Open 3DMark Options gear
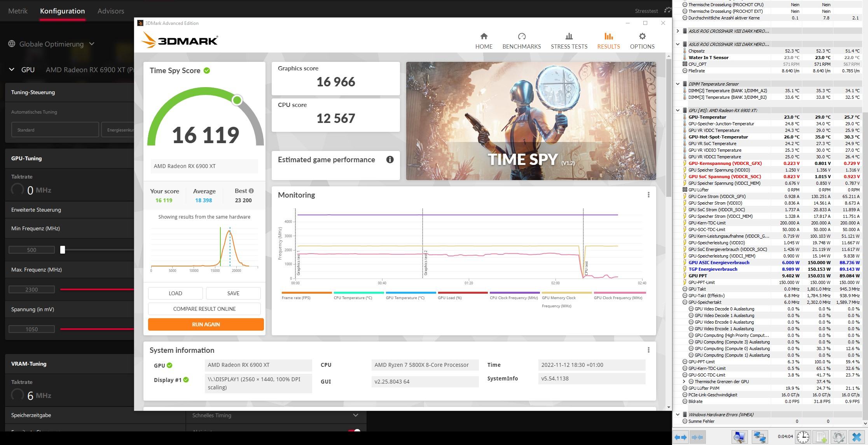Viewport: 868px width, 445px height. coord(642,41)
